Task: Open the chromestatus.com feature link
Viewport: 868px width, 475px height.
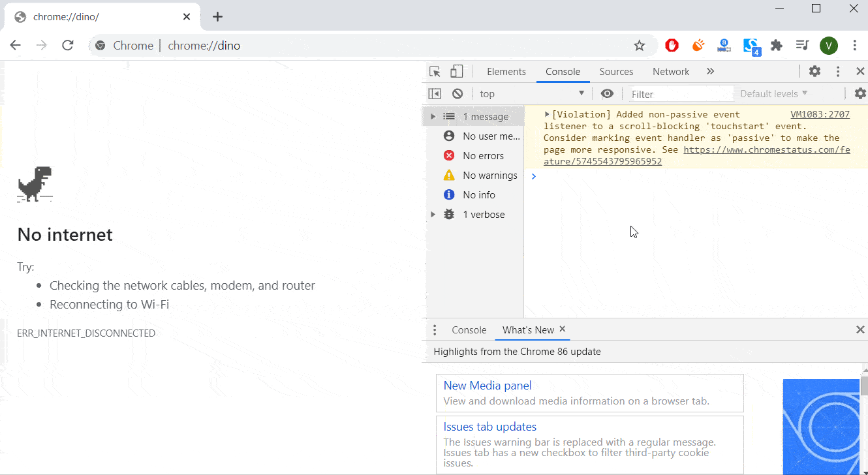Action: click(697, 155)
